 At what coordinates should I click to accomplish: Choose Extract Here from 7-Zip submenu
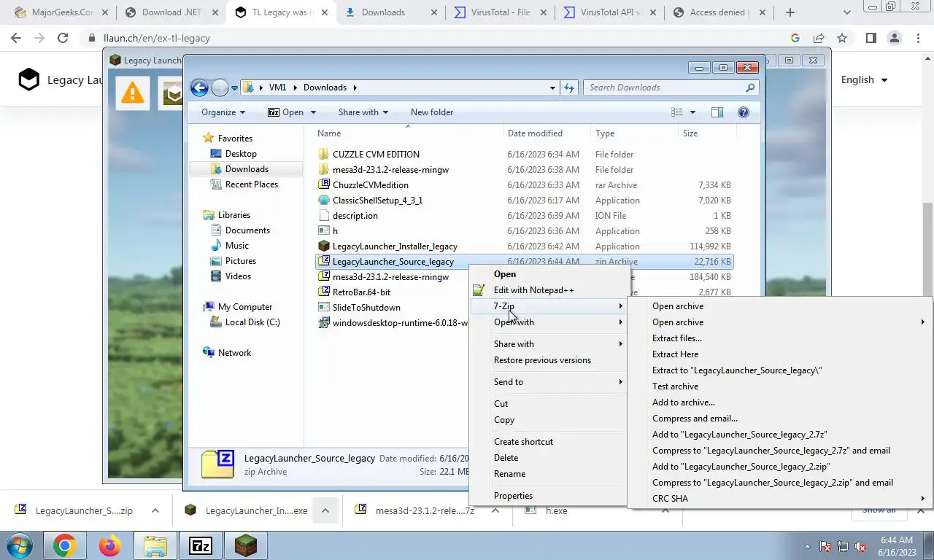point(675,354)
